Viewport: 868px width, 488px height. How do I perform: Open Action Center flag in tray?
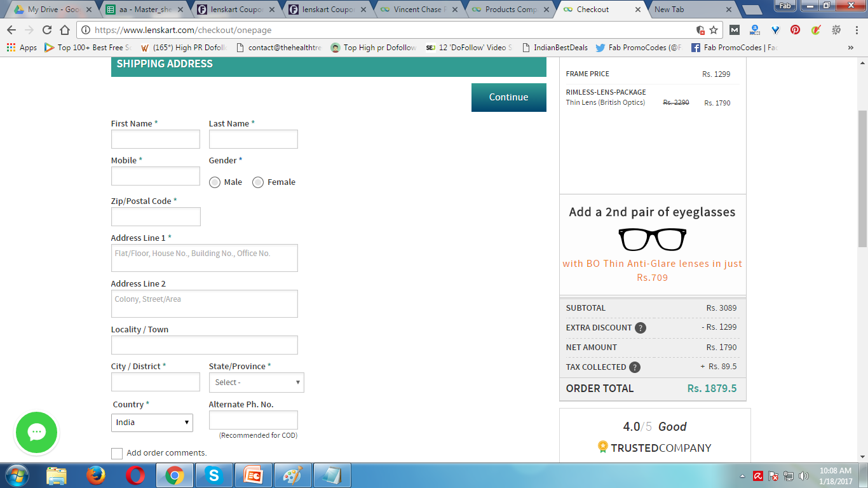click(773, 476)
